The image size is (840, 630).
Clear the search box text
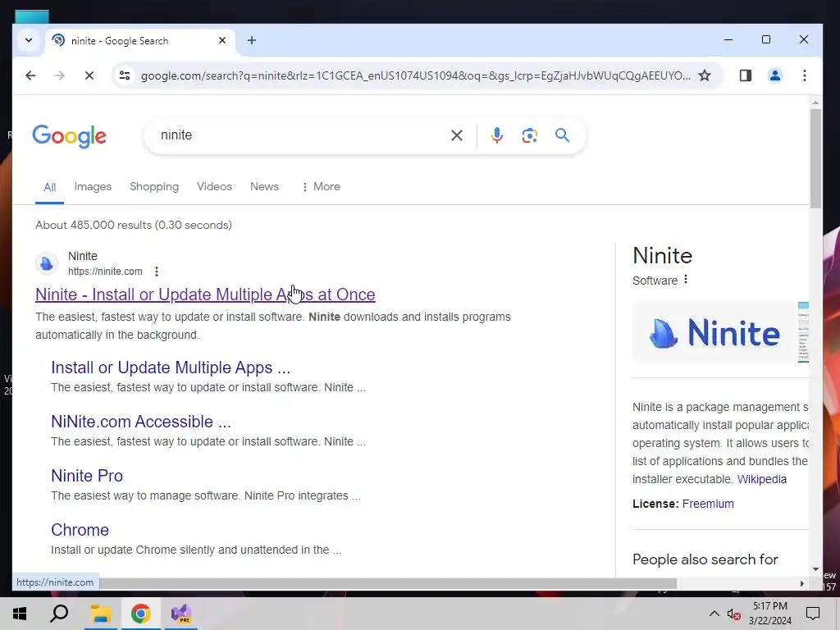click(456, 135)
